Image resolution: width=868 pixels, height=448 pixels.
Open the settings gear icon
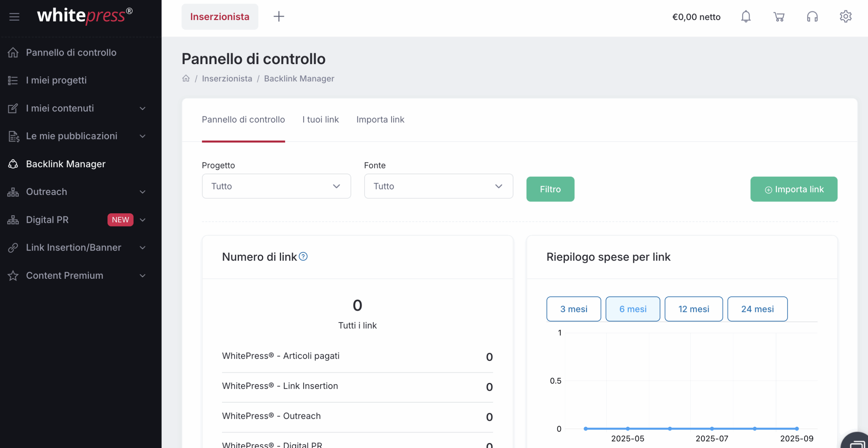[x=845, y=17]
